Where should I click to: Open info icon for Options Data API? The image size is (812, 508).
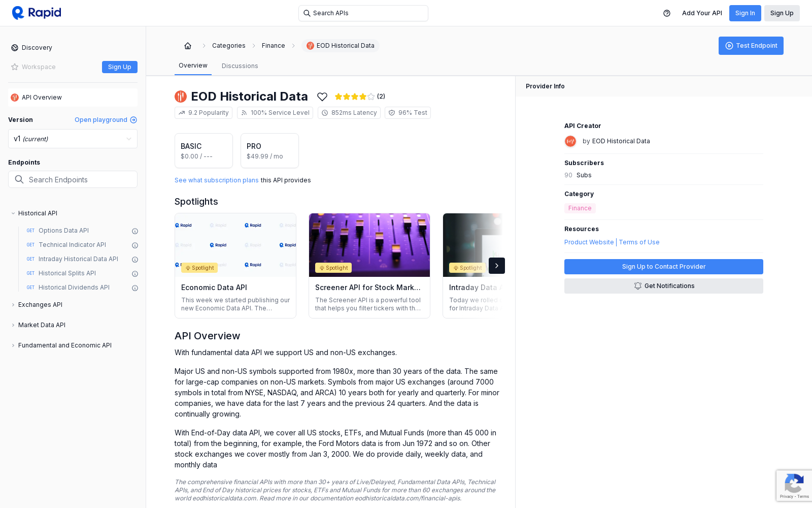coord(135,231)
